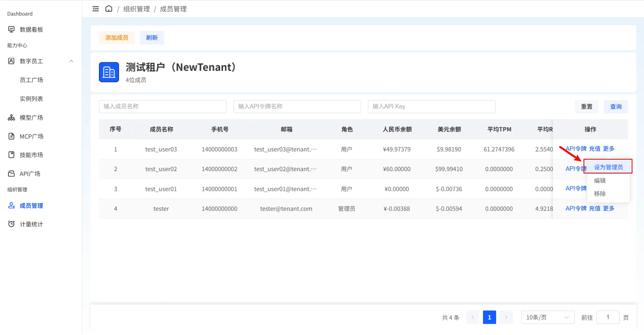Select 设为管理员 in the dropdown menu
This screenshot has width=644, height=335.
tap(609, 167)
